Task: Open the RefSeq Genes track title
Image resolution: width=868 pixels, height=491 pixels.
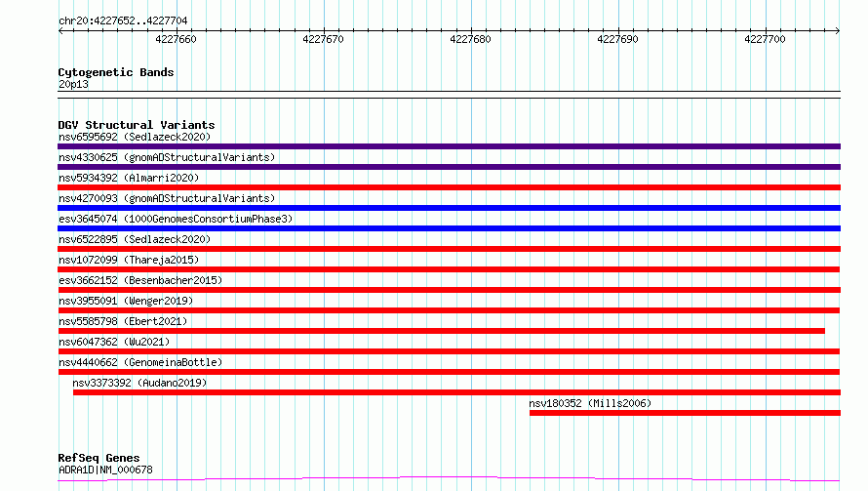Action: point(99,458)
